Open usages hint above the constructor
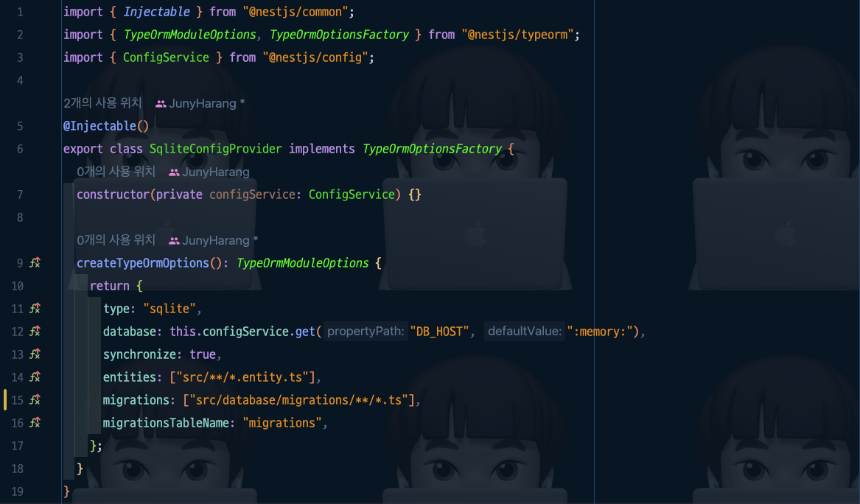 pos(116,172)
